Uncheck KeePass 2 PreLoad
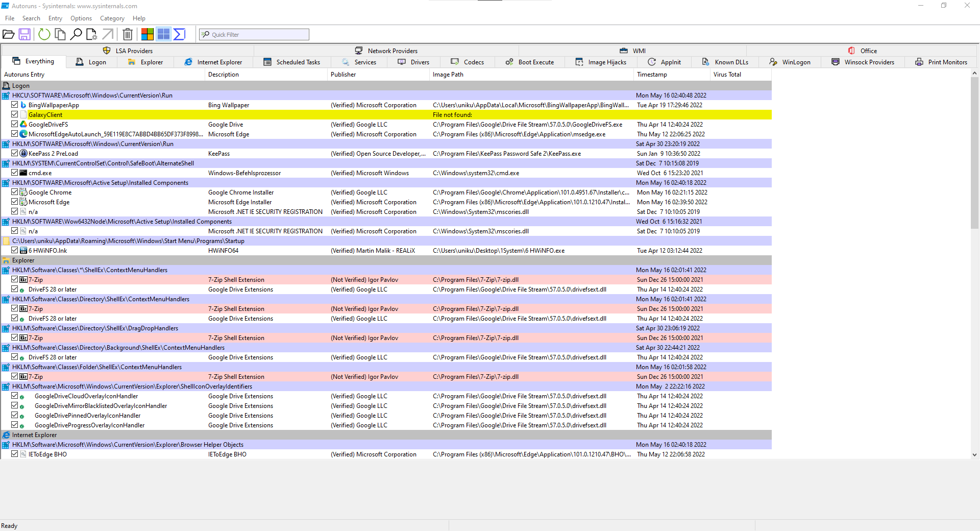 (15, 153)
